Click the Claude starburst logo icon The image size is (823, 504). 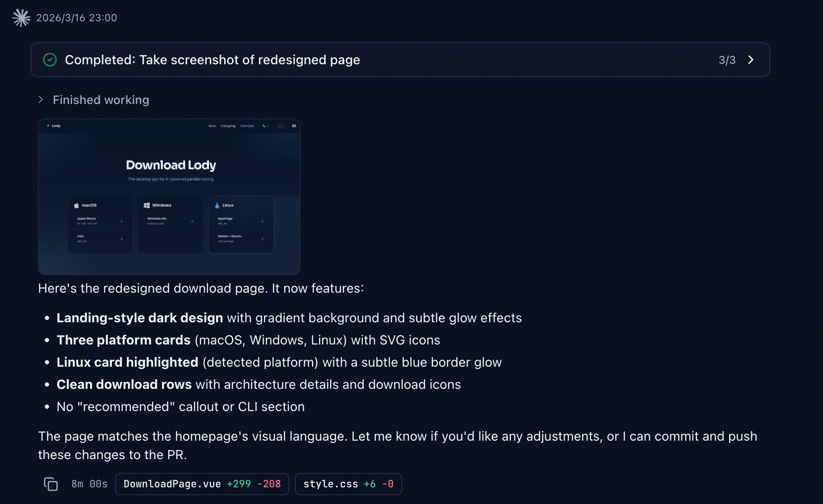click(21, 18)
